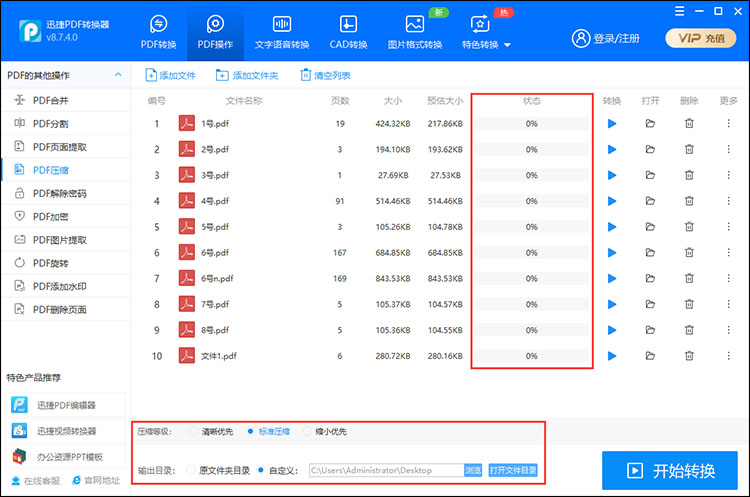The height and width of the screenshot is (497, 750).
Task: Open the PDF转换 tab
Action: (158, 32)
